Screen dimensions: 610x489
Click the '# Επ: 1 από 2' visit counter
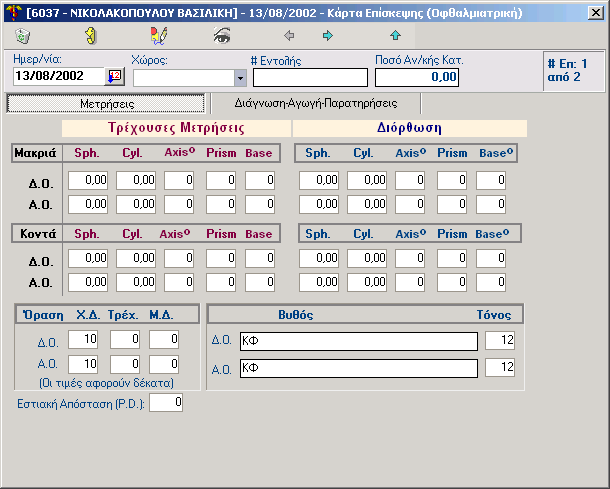point(567,70)
